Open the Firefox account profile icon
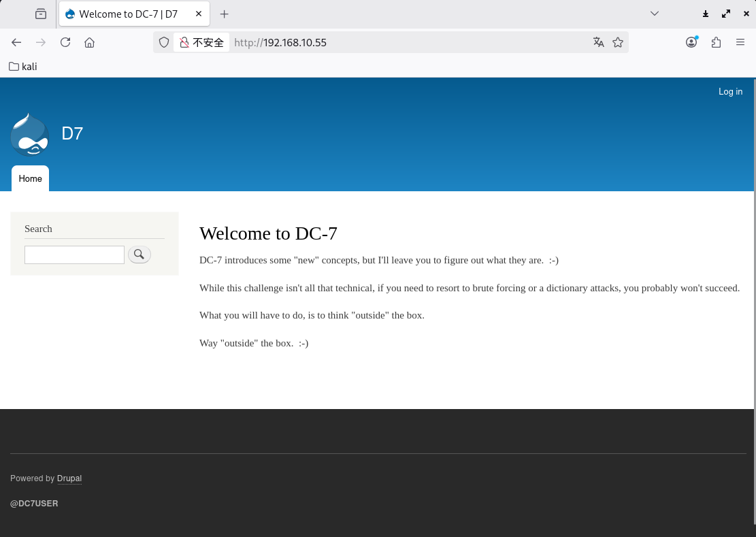 691,42
